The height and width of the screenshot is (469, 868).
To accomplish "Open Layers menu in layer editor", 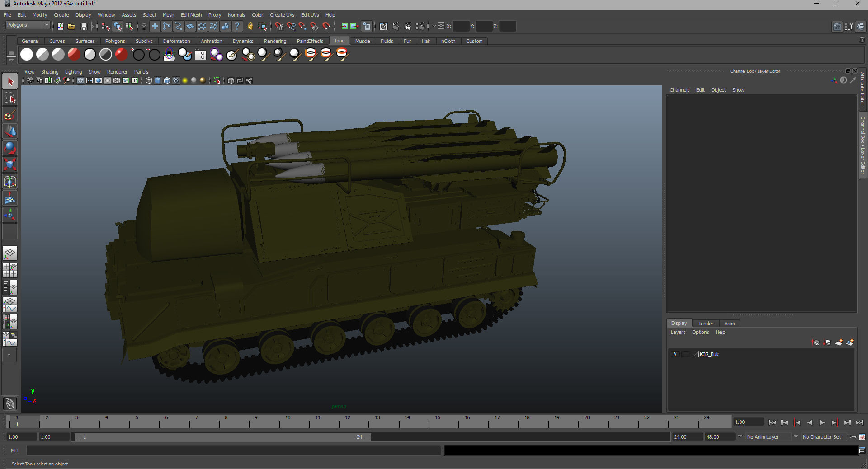I will pos(678,332).
